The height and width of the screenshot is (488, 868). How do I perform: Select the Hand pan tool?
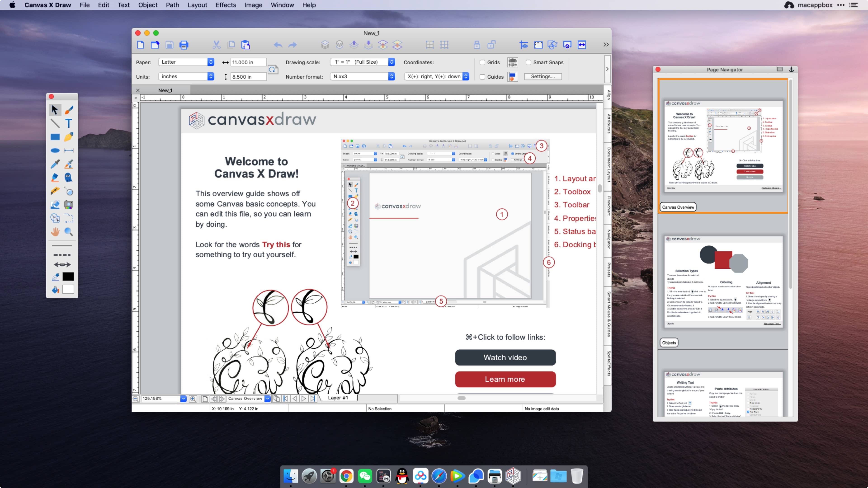coord(55,232)
